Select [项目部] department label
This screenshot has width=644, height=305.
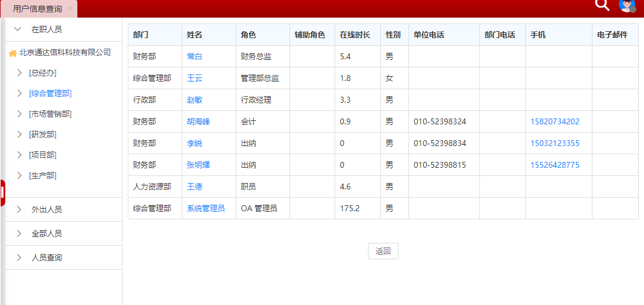(x=43, y=155)
